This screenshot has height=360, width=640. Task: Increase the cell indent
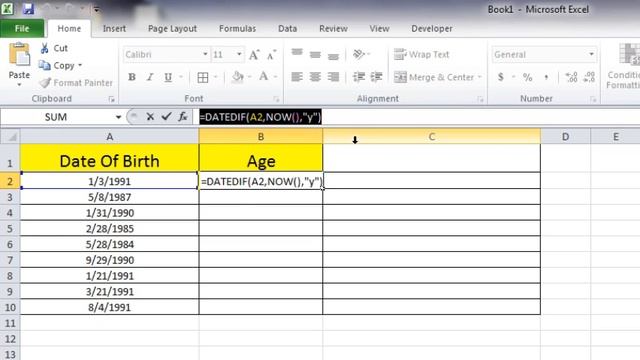pyautogui.click(x=376, y=77)
